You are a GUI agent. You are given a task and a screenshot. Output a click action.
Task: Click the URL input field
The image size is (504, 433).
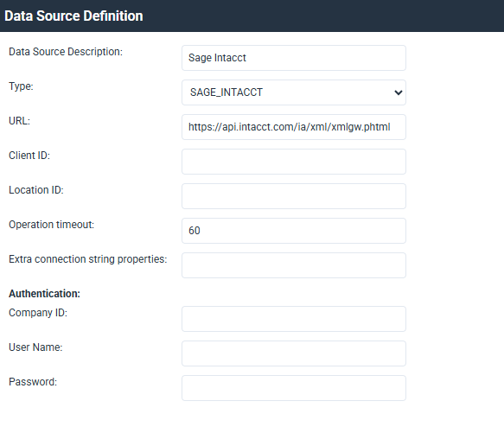pyautogui.click(x=294, y=127)
